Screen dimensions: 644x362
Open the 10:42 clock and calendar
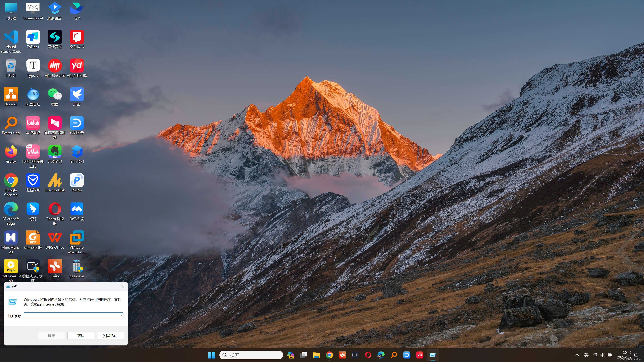(624, 355)
